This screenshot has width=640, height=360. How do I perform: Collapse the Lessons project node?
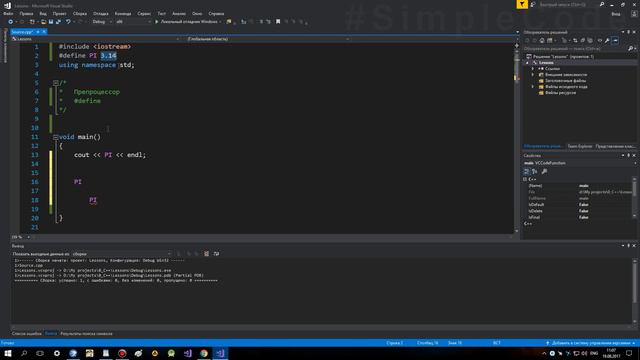coord(527,63)
